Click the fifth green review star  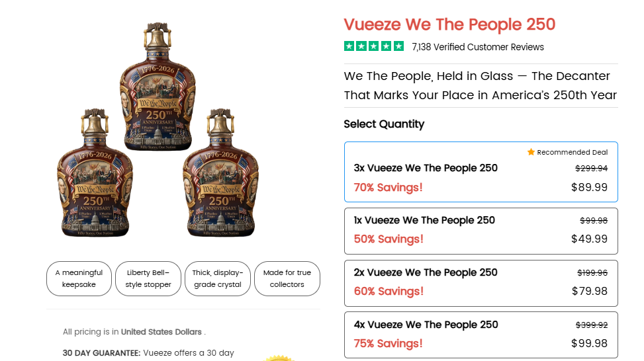pyautogui.click(x=398, y=46)
